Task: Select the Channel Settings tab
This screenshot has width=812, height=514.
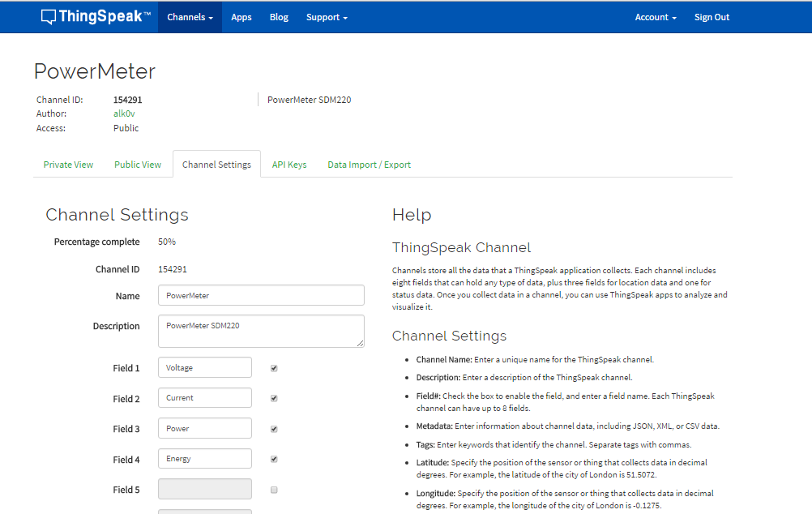Action: tap(216, 165)
